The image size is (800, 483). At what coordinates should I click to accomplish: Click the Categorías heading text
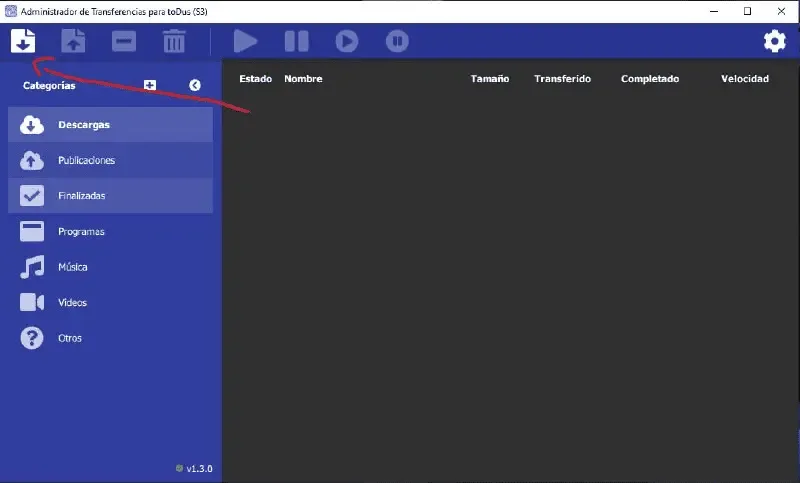point(49,85)
